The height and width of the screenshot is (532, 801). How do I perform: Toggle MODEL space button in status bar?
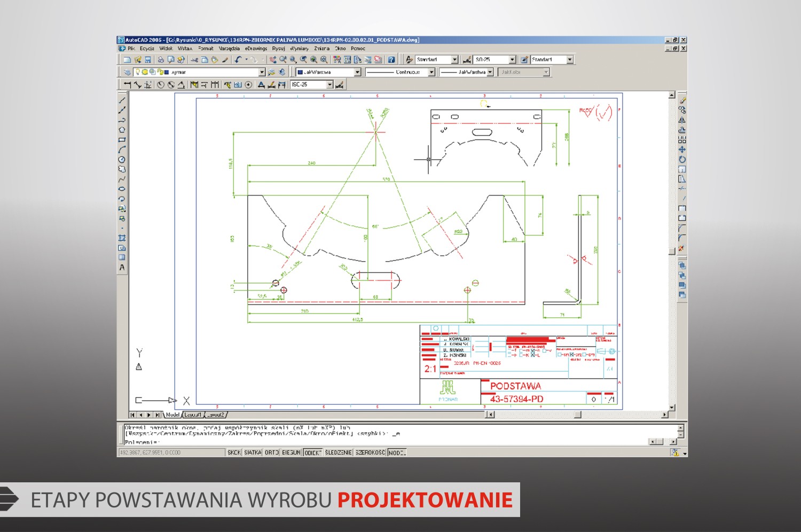397,452
